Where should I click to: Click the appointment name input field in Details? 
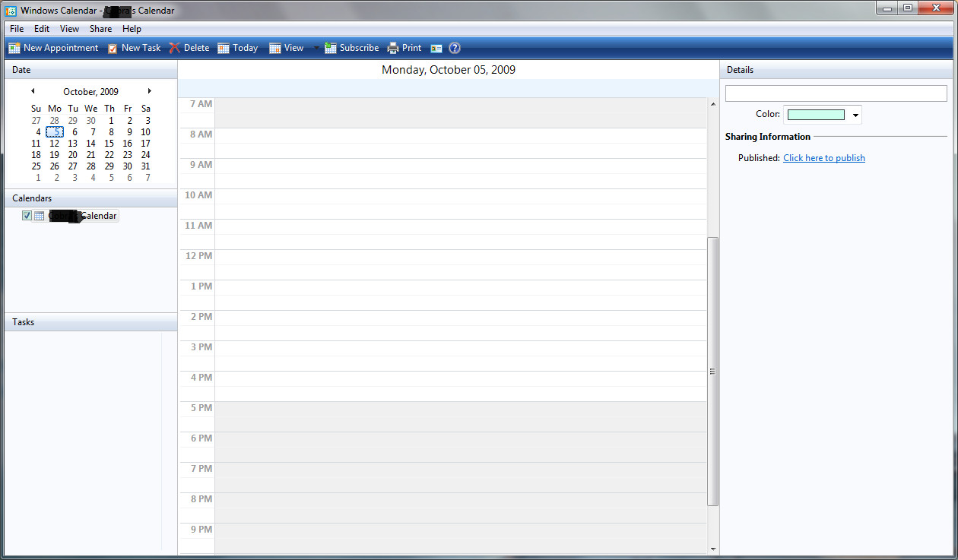pos(836,93)
